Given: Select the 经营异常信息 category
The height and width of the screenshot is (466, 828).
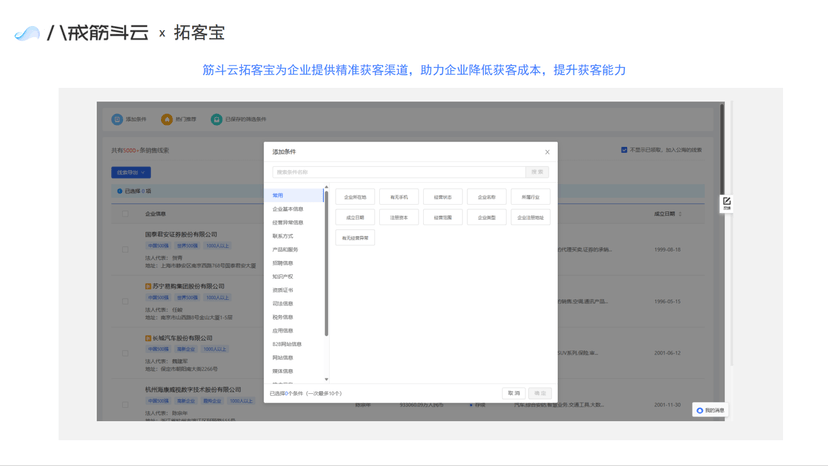Looking at the screenshot, I should click(x=288, y=222).
